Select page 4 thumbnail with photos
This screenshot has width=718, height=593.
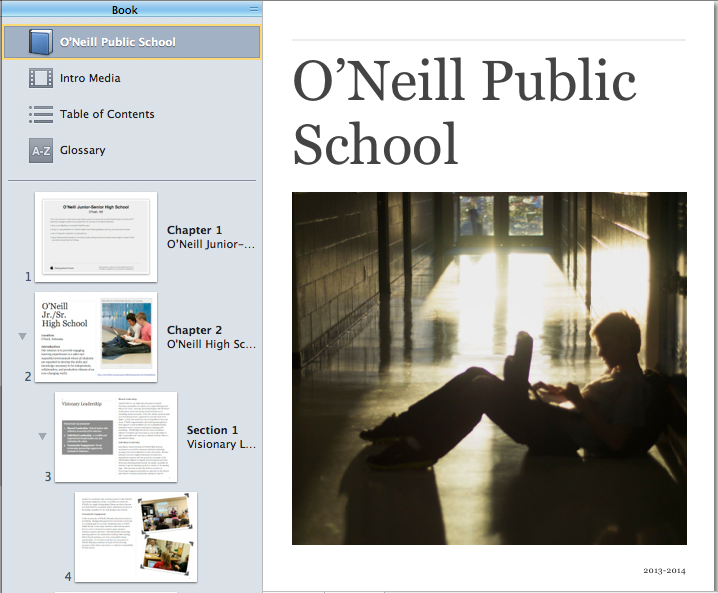click(136, 537)
